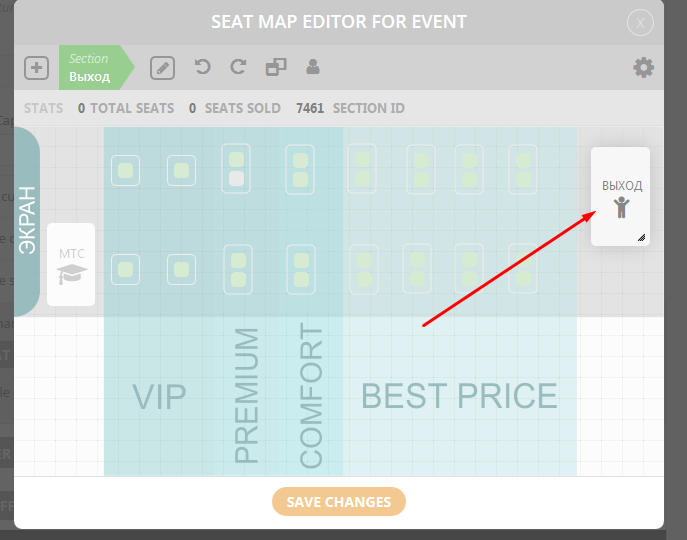Select the ВЫХОД exit person icon
This screenshot has height=540, width=687.
tap(621, 208)
